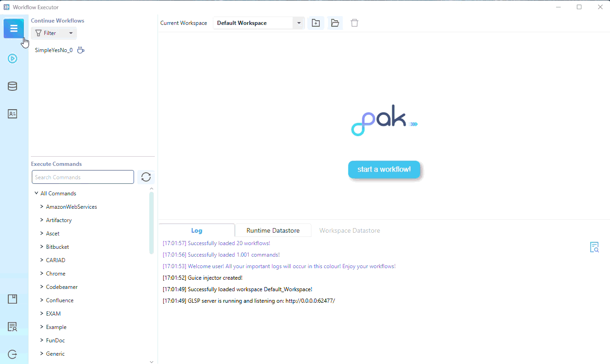Image resolution: width=610 pixels, height=364 pixels.
Task: Open the play/run workflows sidebar icon
Action: coord(12,59)
